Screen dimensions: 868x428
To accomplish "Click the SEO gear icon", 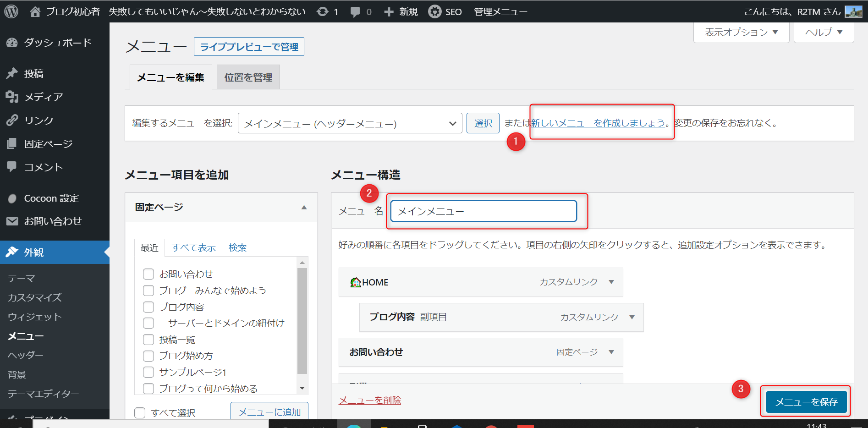I will [434, 11].
